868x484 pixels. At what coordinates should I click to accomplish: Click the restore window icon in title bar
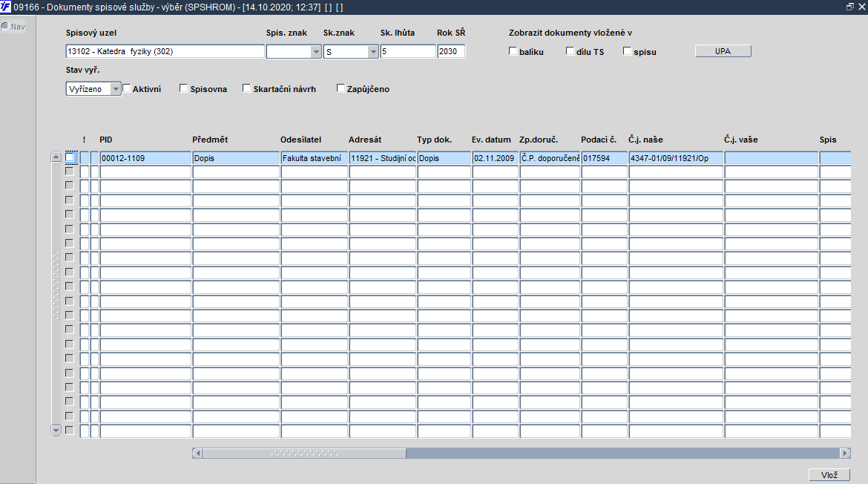(849, 7)
